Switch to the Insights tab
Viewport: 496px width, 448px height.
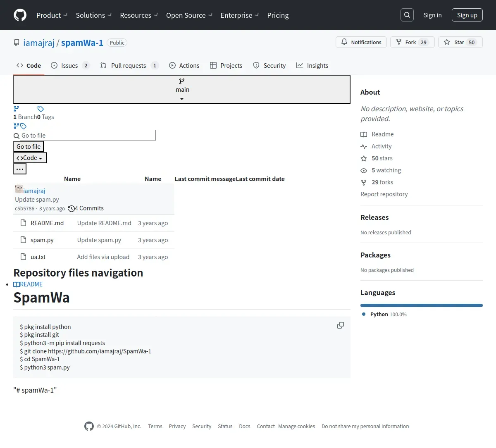[x=312, y=65]
